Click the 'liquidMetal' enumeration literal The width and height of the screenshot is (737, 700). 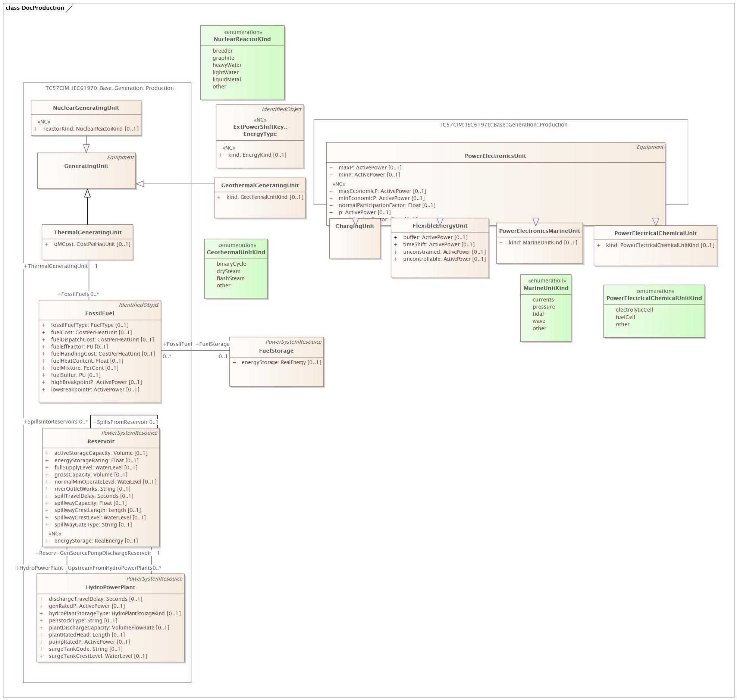(227, 79)
